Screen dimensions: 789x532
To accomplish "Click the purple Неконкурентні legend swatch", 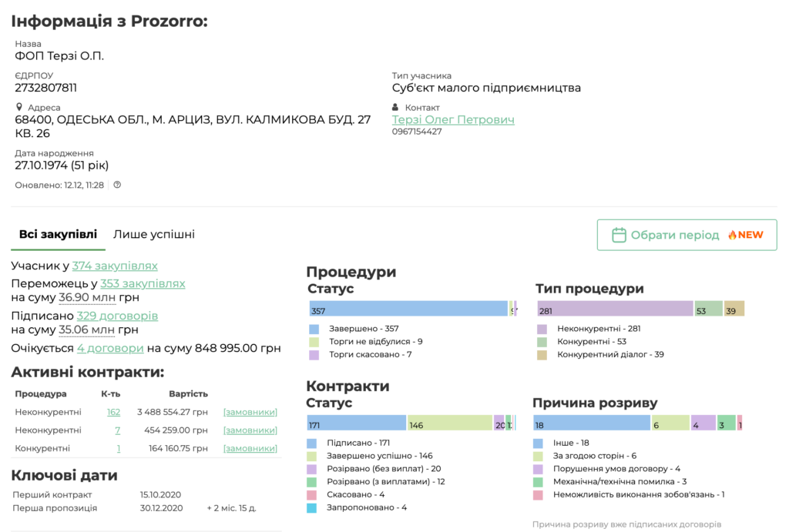I will tap(542, 329).
